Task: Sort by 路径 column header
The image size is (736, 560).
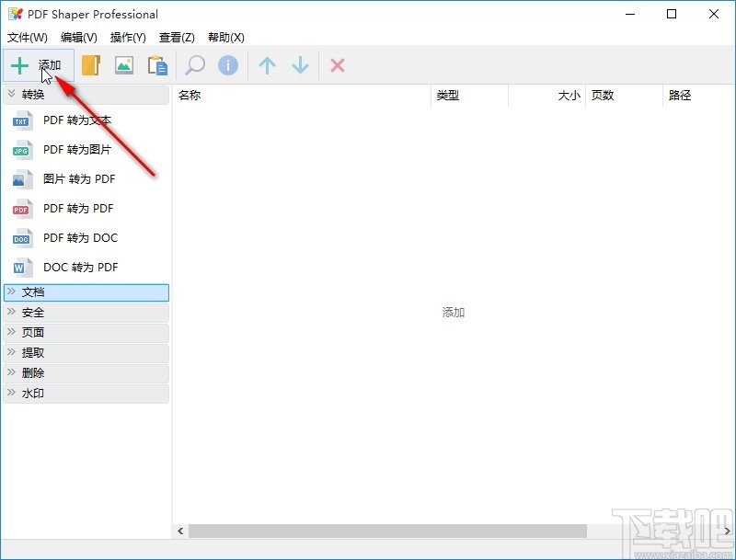Action: point(699,96)
